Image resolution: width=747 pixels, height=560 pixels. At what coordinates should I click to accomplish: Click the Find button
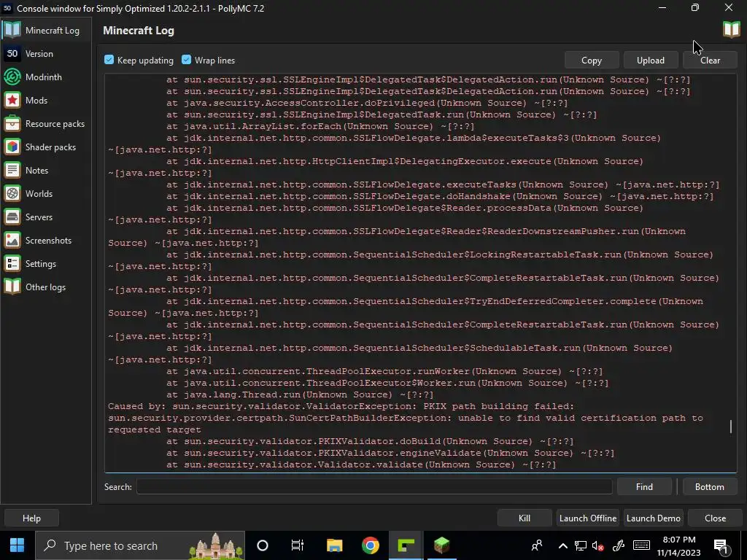[x=644, y=486]
